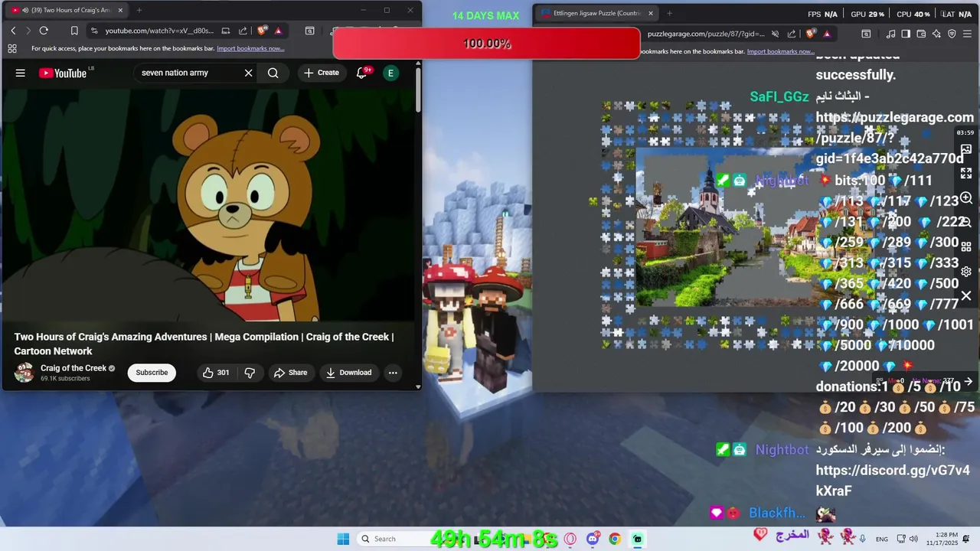Open the Craig of the Creek channel name
This screenshot has height=551, width=980.
click(x=73, y=368)
